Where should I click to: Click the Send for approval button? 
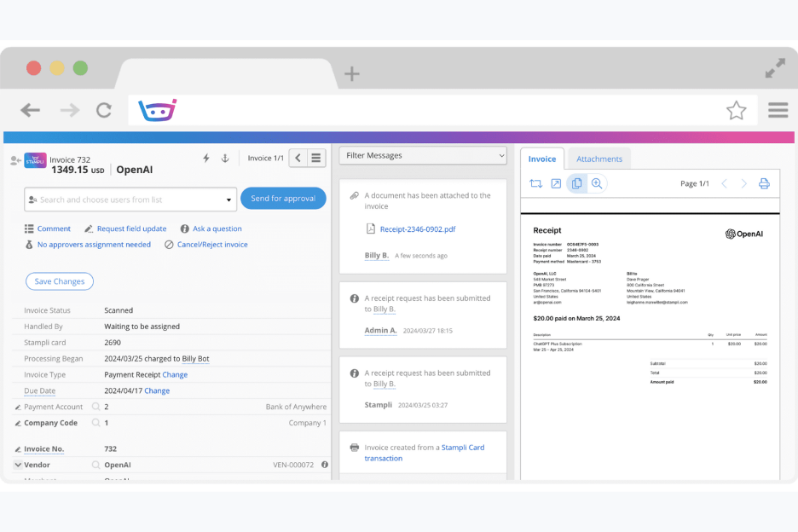[x=283, y=198]
